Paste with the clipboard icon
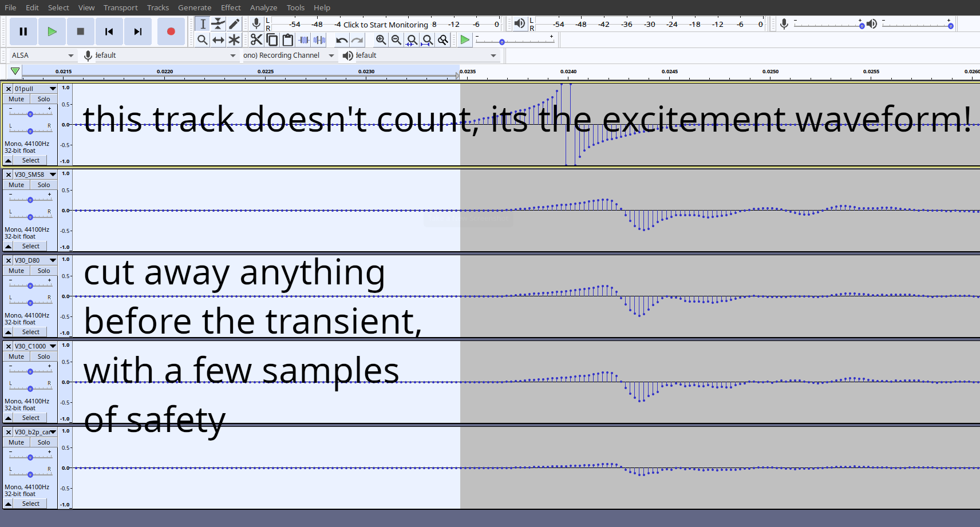The image size is (980, 527). tap(288, 39)
